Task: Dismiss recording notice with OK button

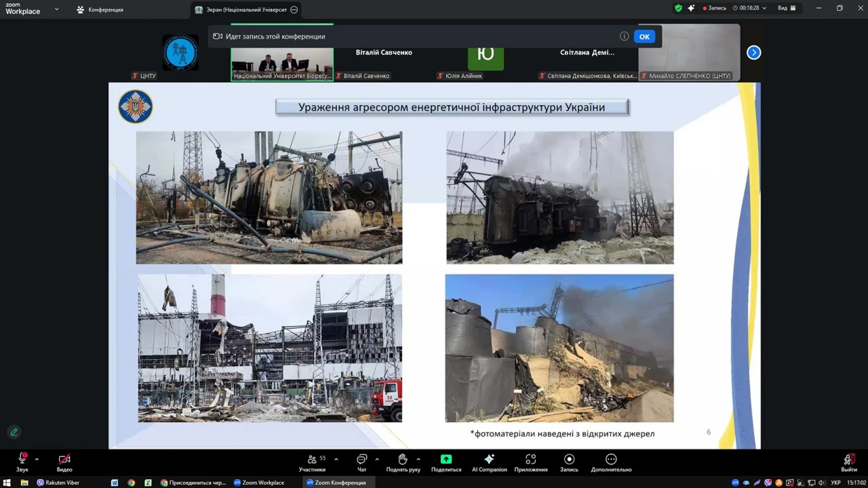Action: [x=644, y=37]
